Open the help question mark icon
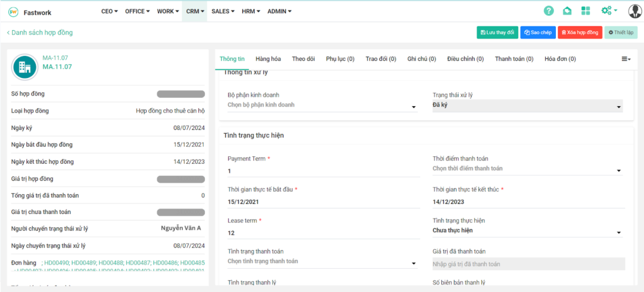Screen dimensions: 644x292 (x=548, y=11)
